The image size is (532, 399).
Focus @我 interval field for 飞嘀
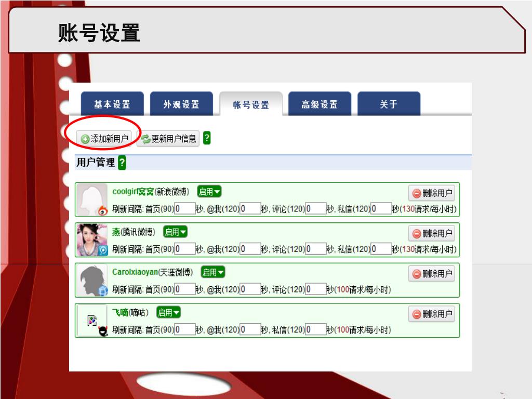tap(250, 329)
